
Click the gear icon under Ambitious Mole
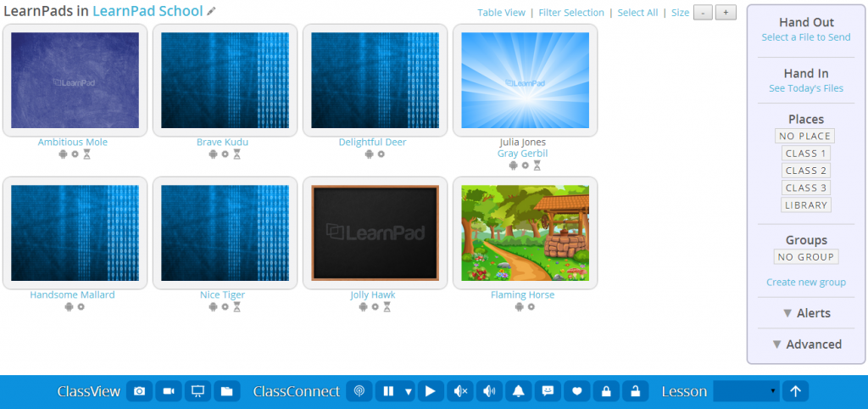[75, 154]
